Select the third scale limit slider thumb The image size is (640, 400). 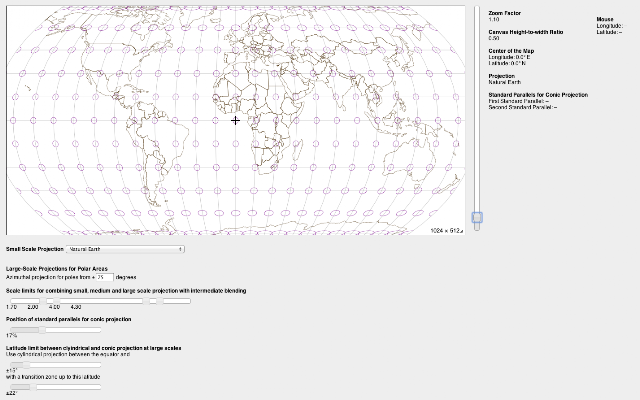[x=146, y=301]
